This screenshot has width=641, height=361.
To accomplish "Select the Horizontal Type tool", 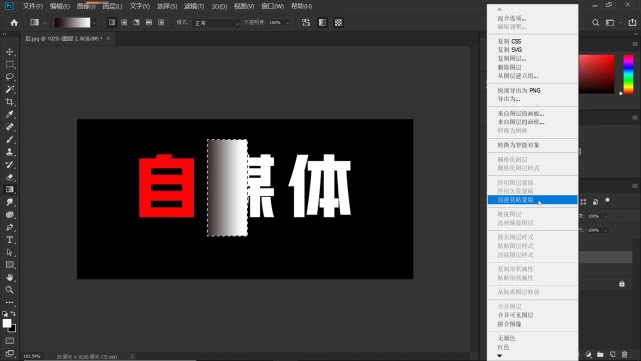I will [10, 240].
